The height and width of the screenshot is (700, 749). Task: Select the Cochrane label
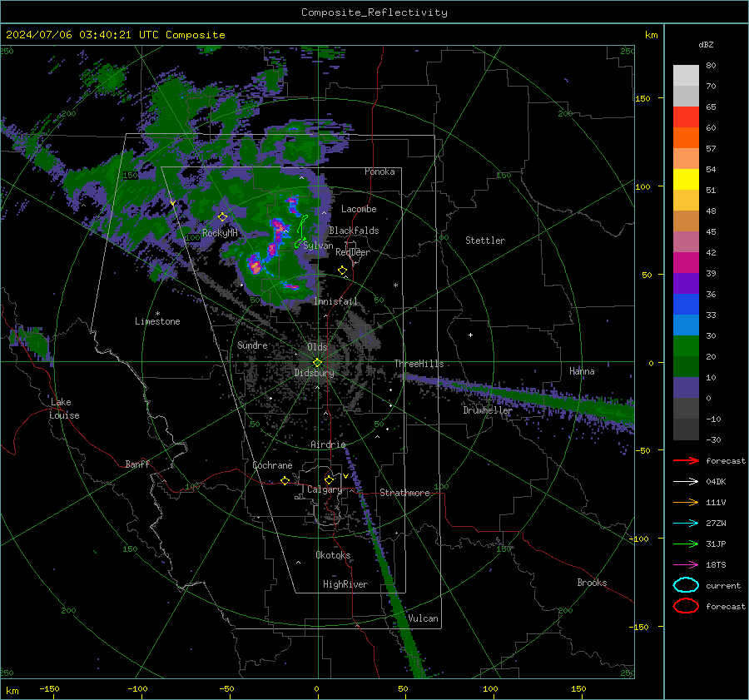pos(272,465)
